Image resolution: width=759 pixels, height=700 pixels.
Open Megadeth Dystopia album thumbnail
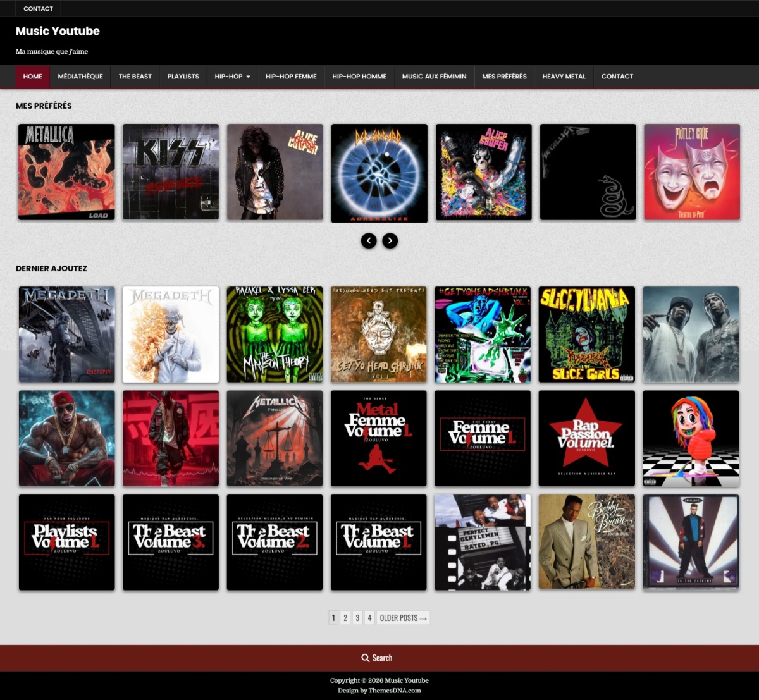[66, 335]
